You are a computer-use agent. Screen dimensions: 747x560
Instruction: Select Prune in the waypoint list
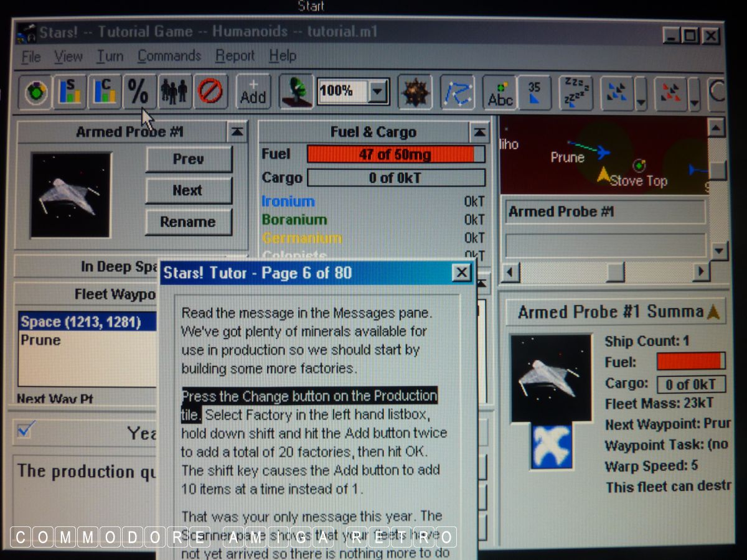(41, 340)
